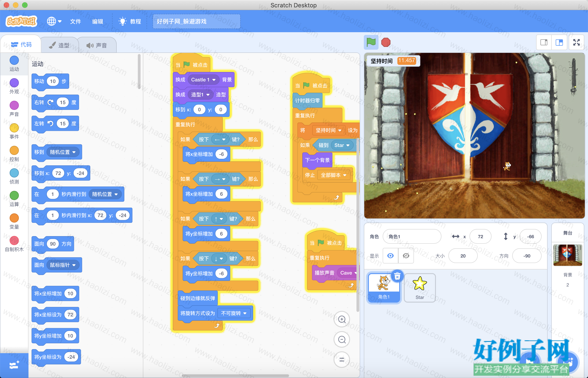588x378 pixels.
Task: Open the add extension button
Action: (x=14, y=366)
